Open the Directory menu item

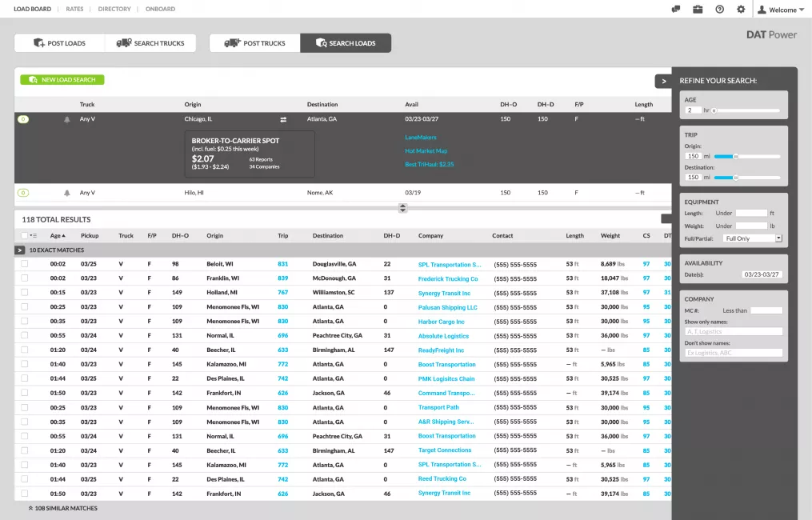coord(114,9)
